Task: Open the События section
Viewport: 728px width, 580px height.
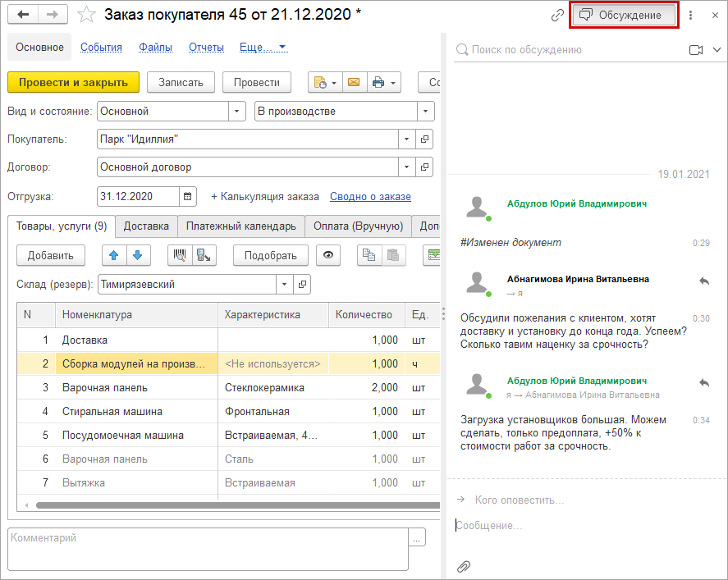Action: 101,48
